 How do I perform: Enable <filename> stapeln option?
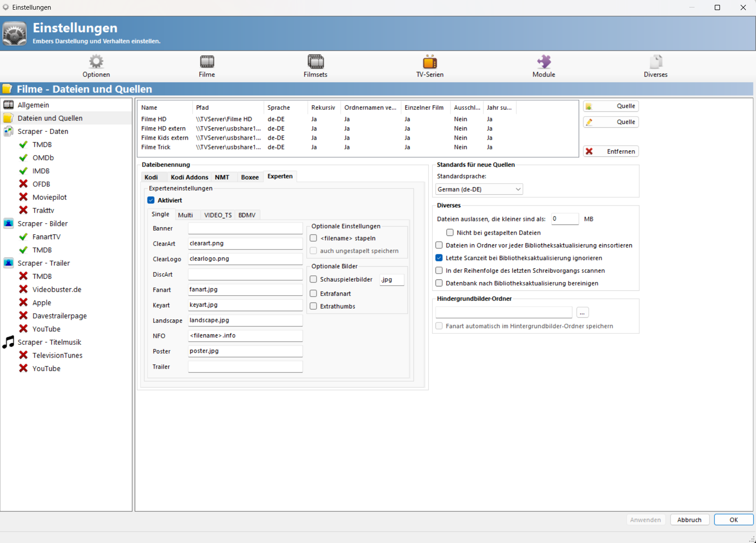(313, 238)
